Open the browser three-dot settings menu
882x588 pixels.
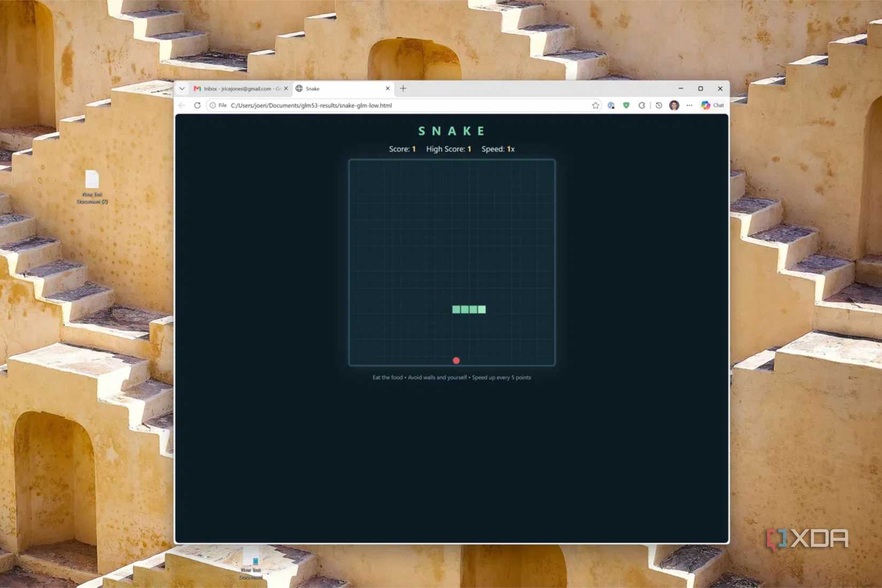(690, 105)
